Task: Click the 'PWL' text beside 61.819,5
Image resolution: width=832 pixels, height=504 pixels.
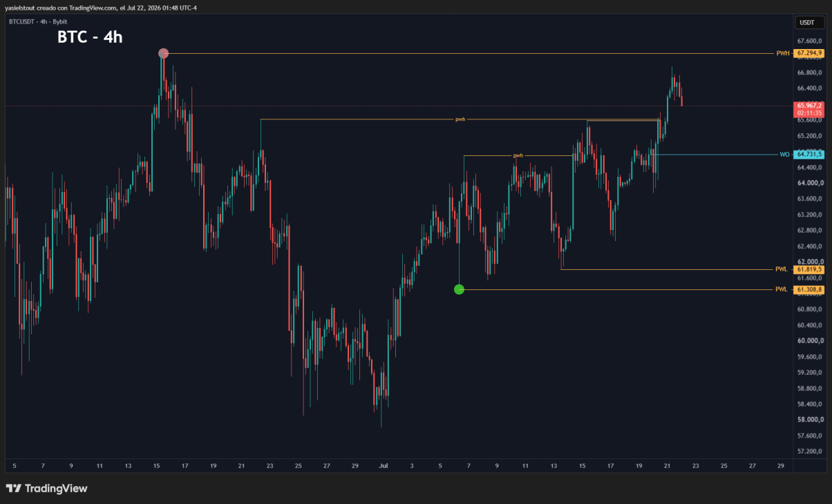Action: pyautogui.click(x=782, y=269)
